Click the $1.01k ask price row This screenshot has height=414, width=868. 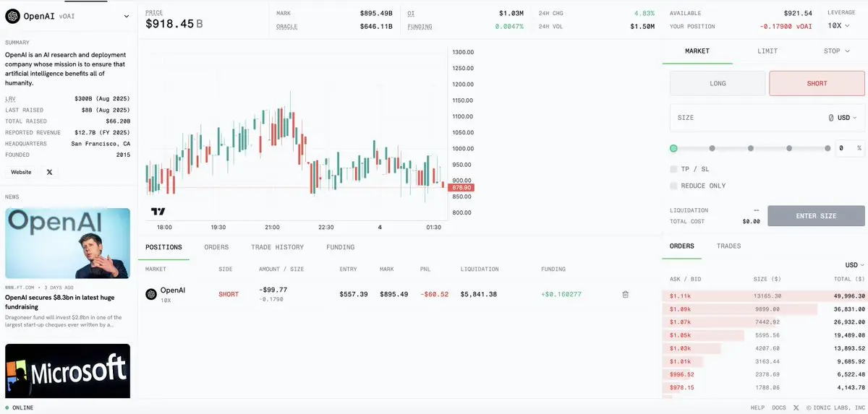[764, 361]
